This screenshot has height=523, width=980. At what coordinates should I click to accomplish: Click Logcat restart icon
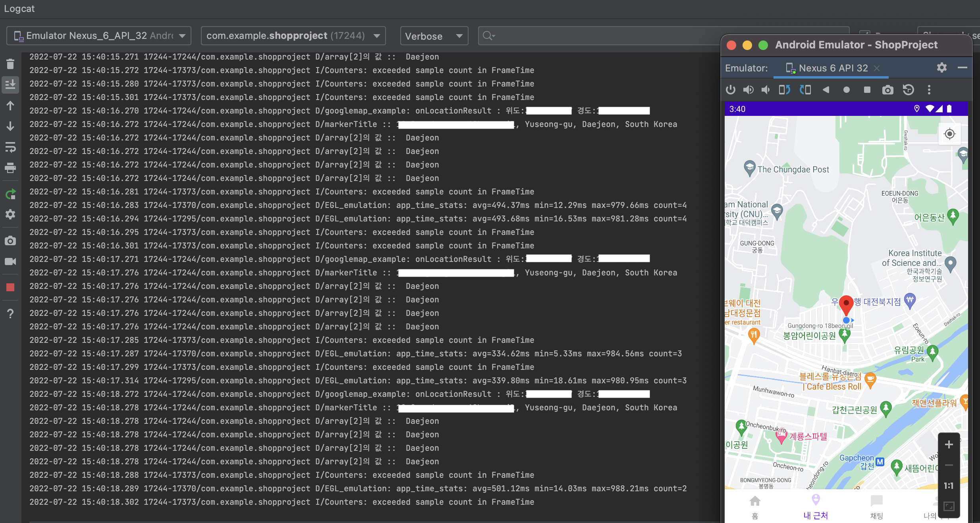coord(10,194)
